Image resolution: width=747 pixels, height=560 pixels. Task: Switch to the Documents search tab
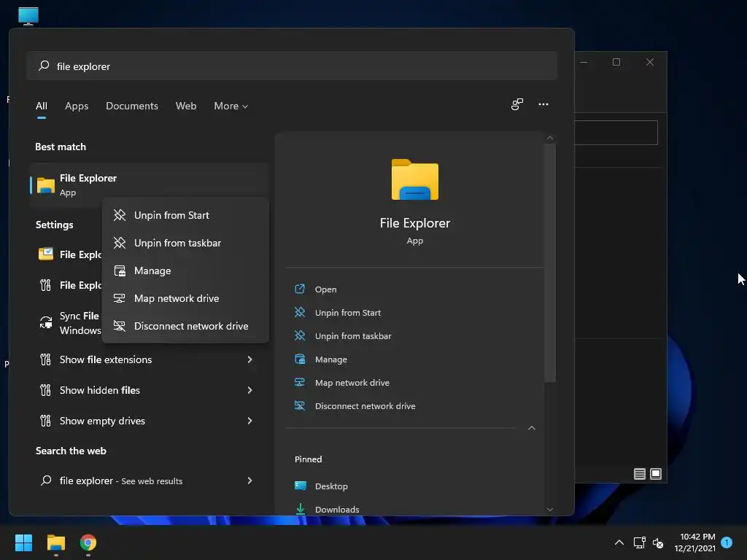[132, 106]
